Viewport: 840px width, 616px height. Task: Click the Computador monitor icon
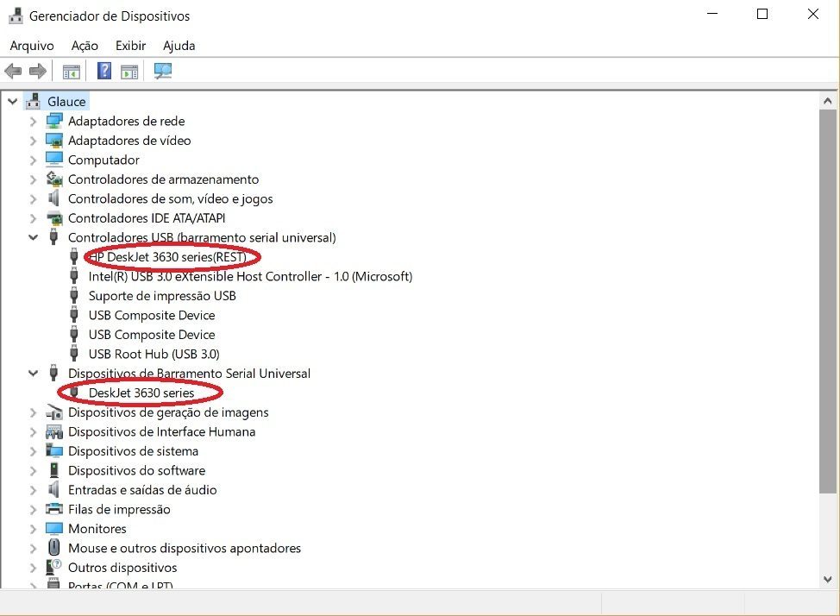pos(54,160)
